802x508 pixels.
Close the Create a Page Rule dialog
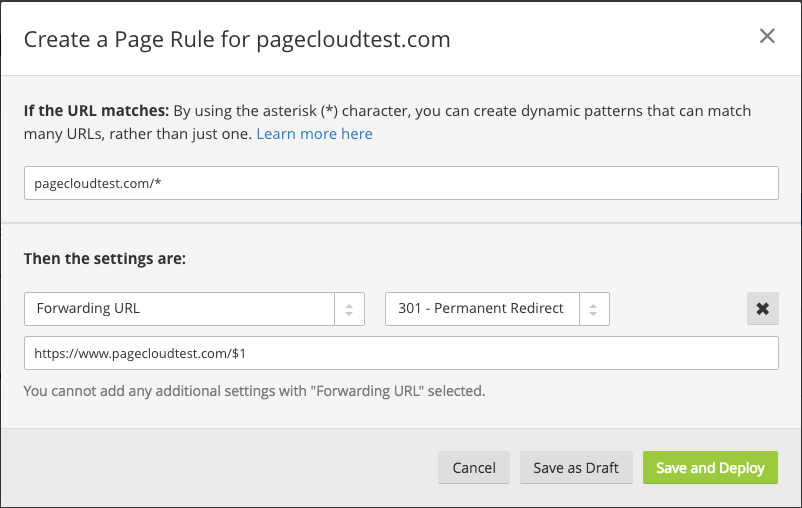pos(767,37)
